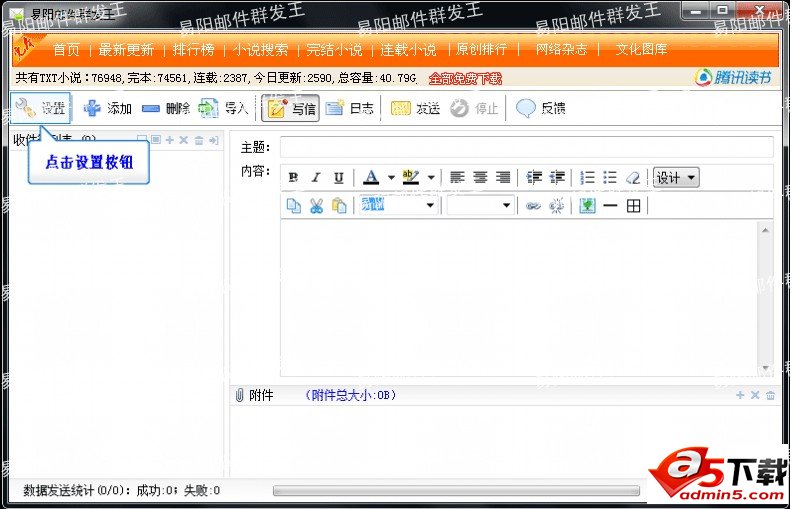The image size is (793, 509).
Task: Toggle underline formatting
Action: click(x=338, y=178)
